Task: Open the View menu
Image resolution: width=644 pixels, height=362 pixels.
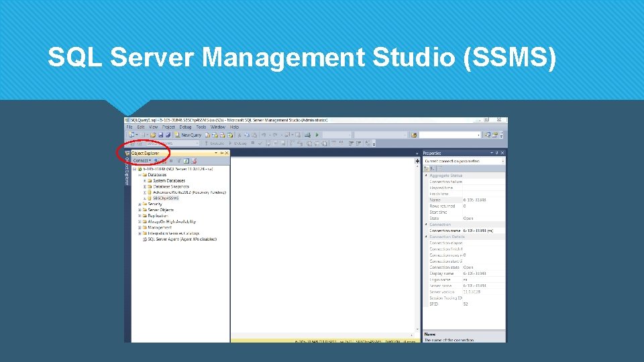Action: click(153, 127)
